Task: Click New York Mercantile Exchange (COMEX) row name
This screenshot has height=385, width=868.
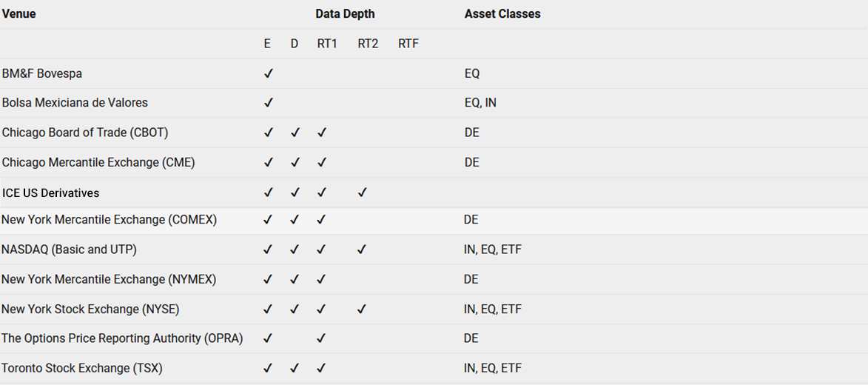Action: click(109, 220)
